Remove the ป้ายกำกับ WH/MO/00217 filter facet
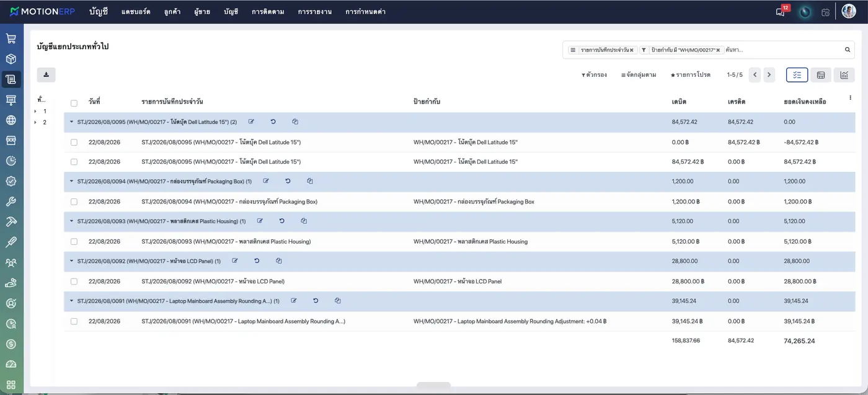The image size is (868, 395). [718, 50]
